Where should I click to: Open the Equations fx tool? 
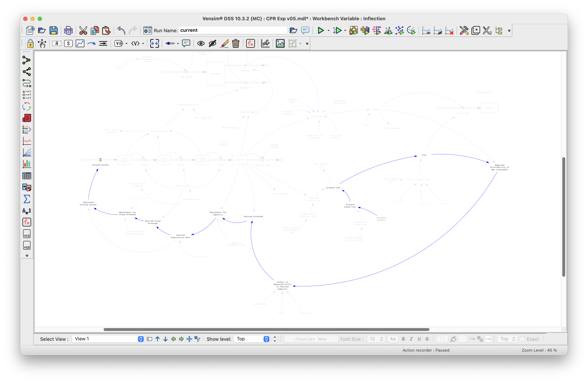[x=251, y=43]
